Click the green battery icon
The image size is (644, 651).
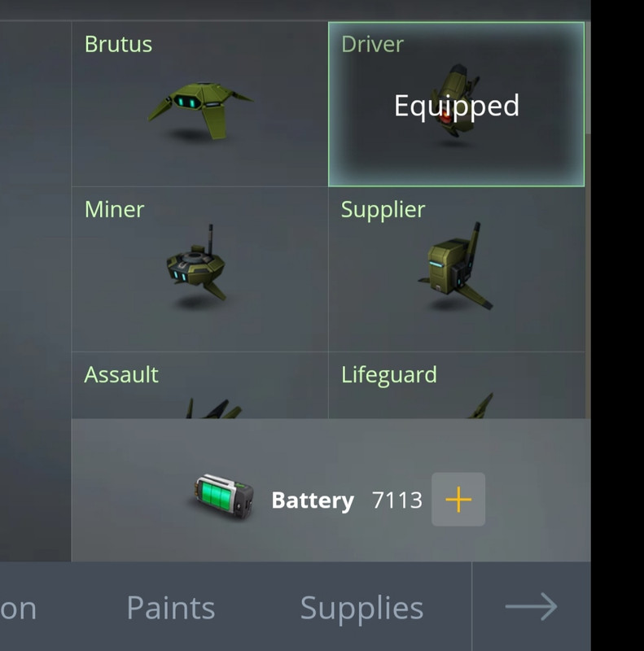225,496
